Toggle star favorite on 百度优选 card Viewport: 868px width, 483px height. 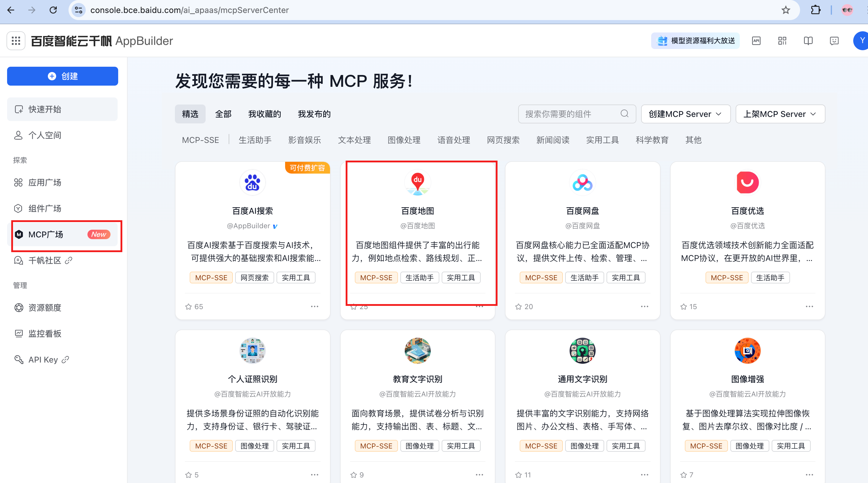click(x=683, y=306)
